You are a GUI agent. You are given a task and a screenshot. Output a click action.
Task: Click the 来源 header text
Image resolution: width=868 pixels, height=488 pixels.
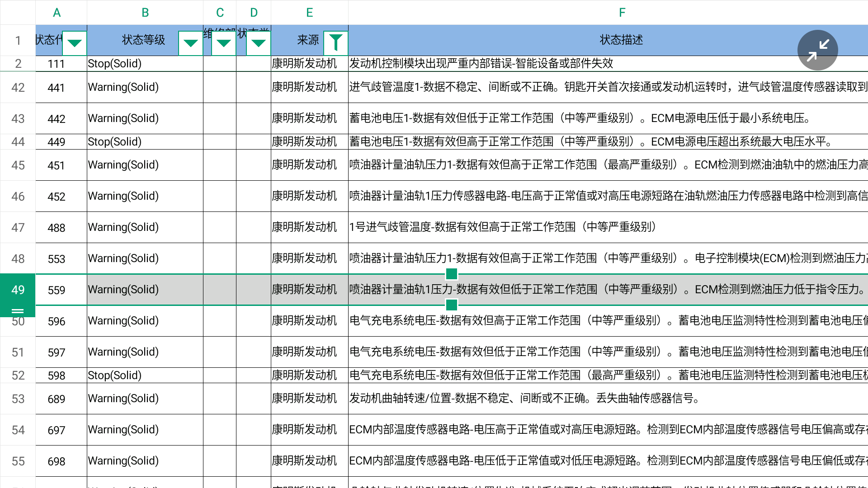(308, 40)
